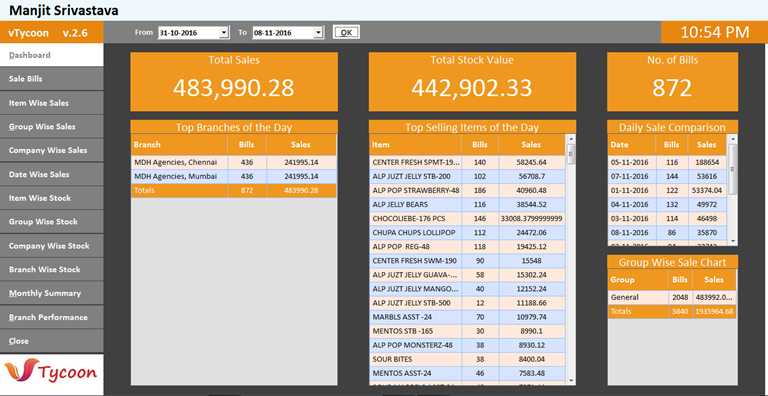The height and width of the screenshot is (396, 768).
Task: Select the MDH Agencies, Chennai row
Action: click(234, 162)
